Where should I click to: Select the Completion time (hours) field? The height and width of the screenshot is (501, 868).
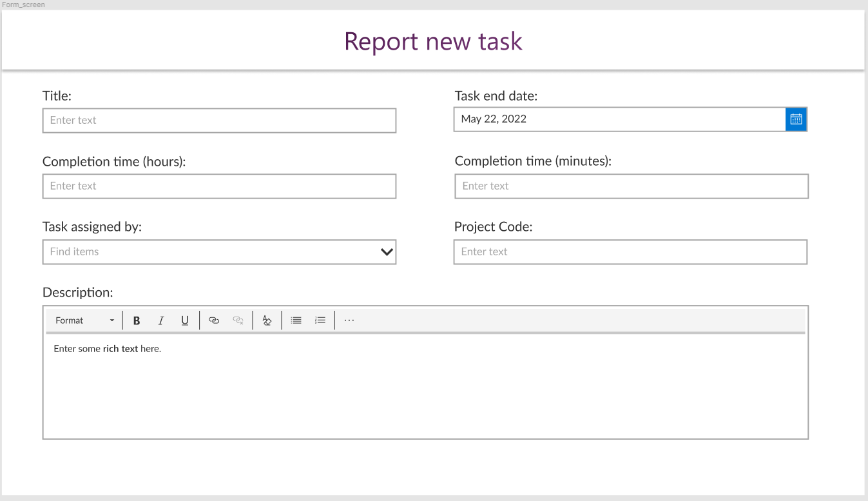tap(219, 186)
